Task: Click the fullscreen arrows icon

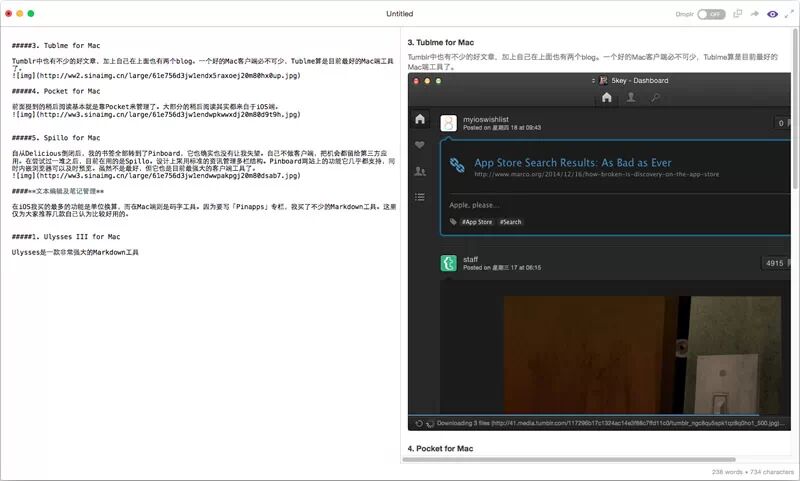Action: [x=789, y=14]
